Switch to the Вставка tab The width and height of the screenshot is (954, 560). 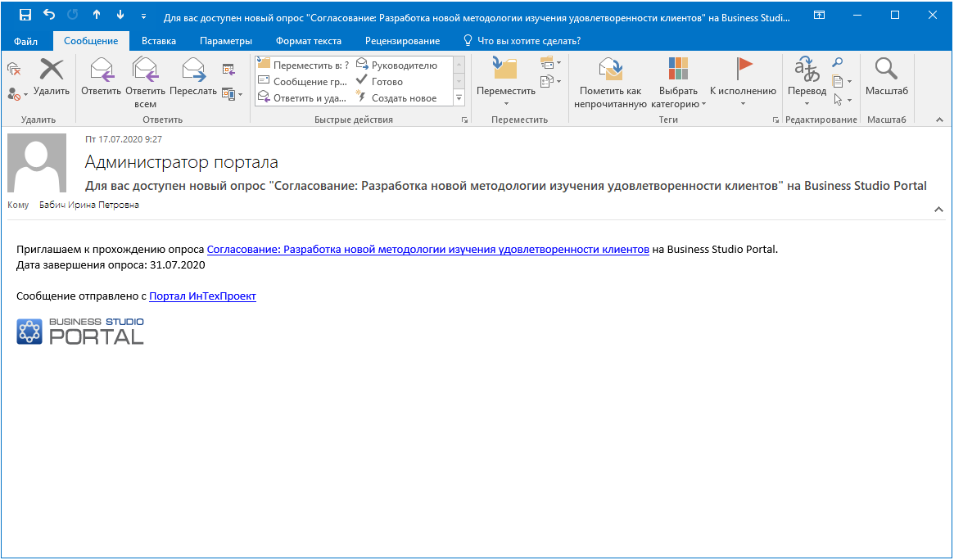coord(159,41)
